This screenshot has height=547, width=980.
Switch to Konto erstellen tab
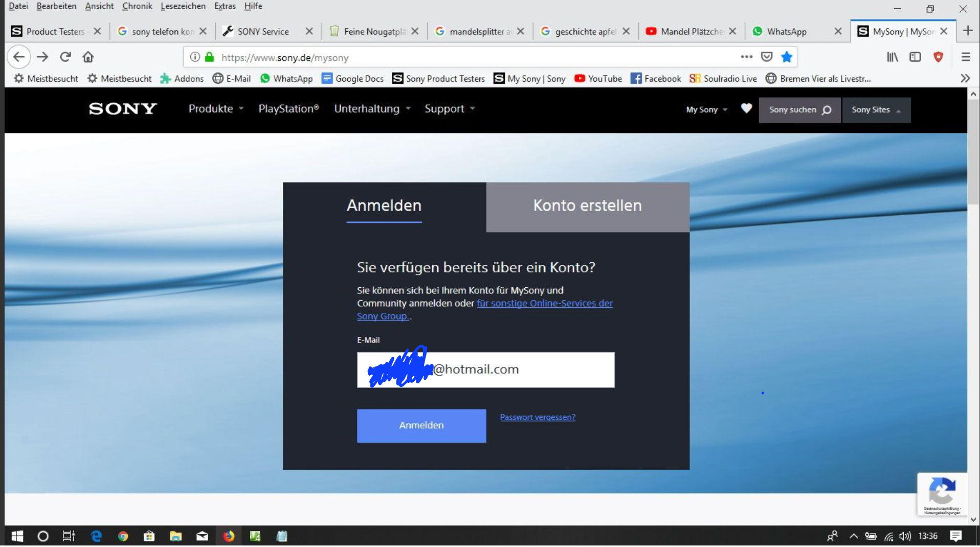587,207
